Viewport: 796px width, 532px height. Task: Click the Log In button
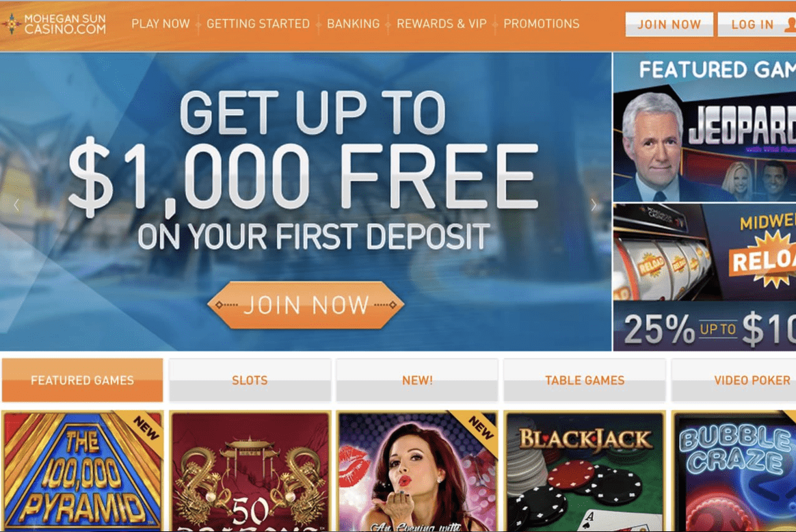tap(757, 25)
